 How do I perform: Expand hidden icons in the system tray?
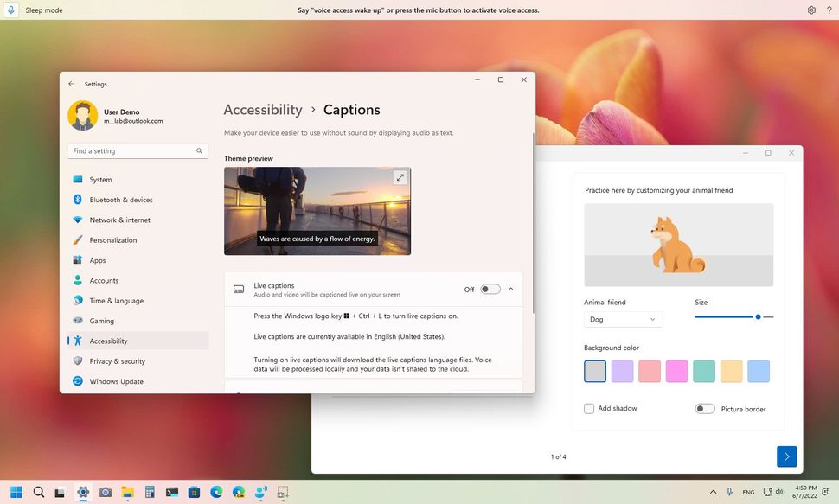[x=714, y=493]
